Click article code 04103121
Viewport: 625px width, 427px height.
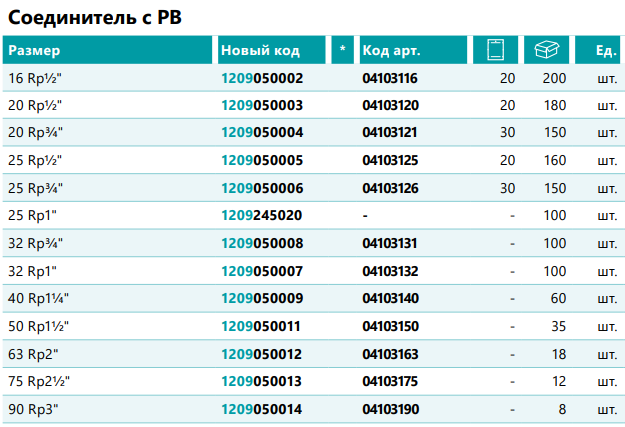point(390,132)
